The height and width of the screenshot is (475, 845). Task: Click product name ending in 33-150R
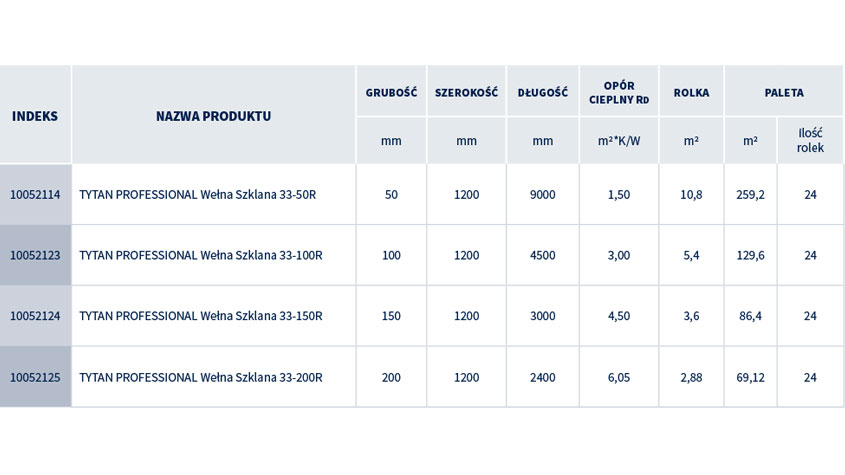[200, 316]
